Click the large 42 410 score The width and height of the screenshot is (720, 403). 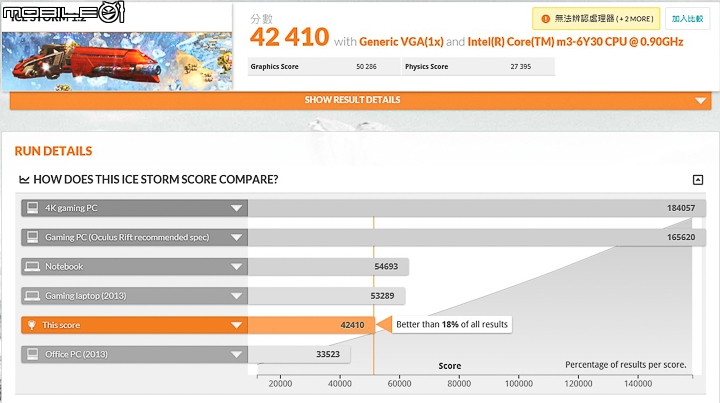[x=289, y=37]
